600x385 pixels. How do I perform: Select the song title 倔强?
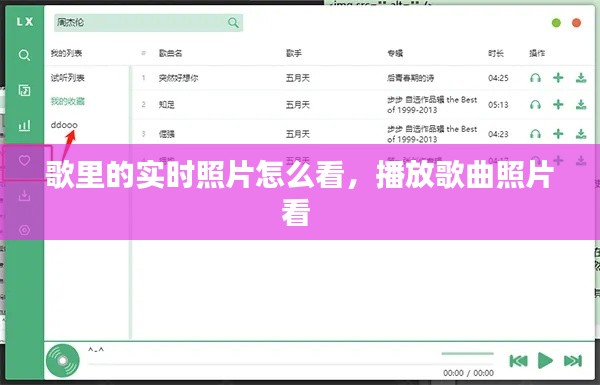pyautogui.click(x=167, y=134)
